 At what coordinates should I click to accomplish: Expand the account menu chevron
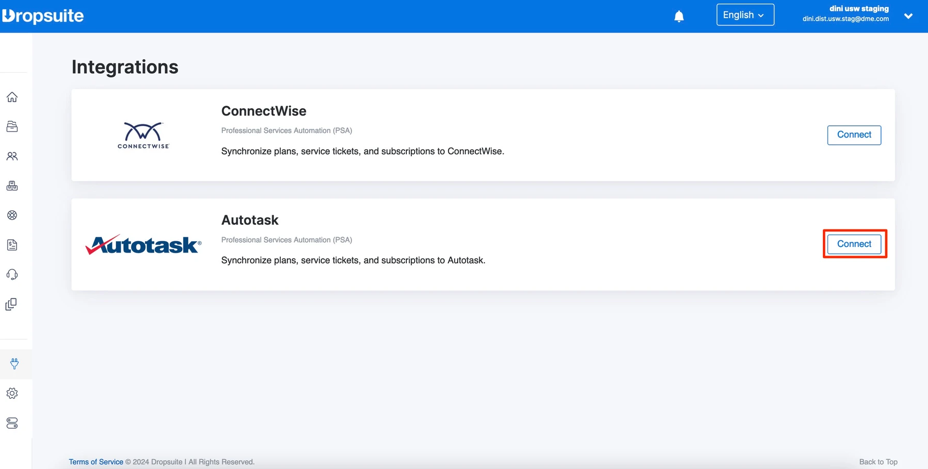[x=908, y=16]
